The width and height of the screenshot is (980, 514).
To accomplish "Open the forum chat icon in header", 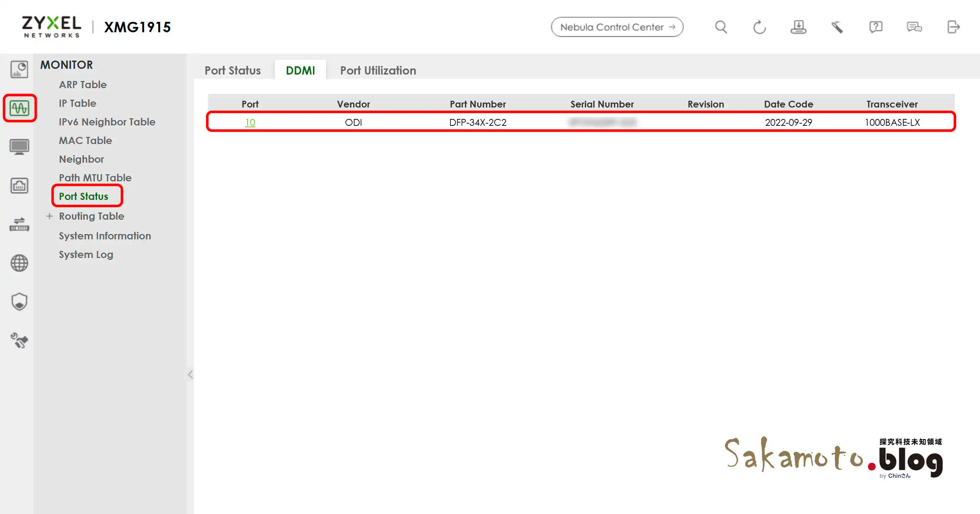I will [x=914, y=27].
